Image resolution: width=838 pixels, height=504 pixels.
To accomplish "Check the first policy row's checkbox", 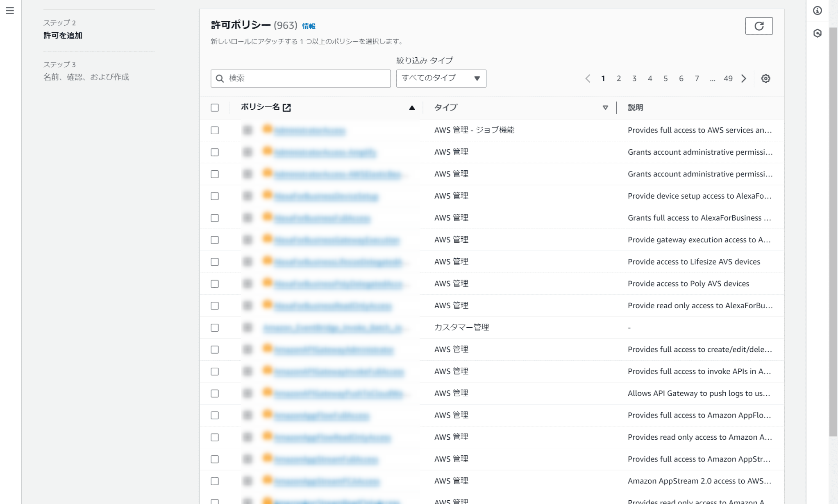I will [215, 130].
